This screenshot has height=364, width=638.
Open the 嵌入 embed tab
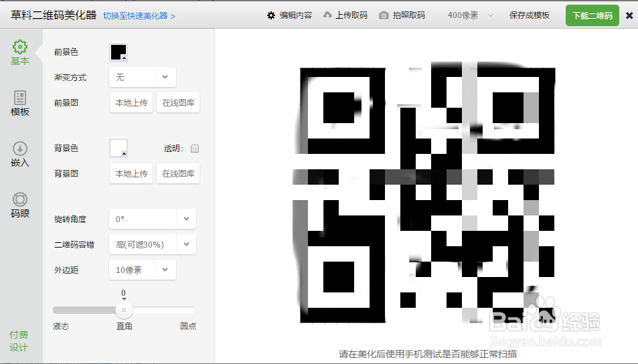point(20,155)
